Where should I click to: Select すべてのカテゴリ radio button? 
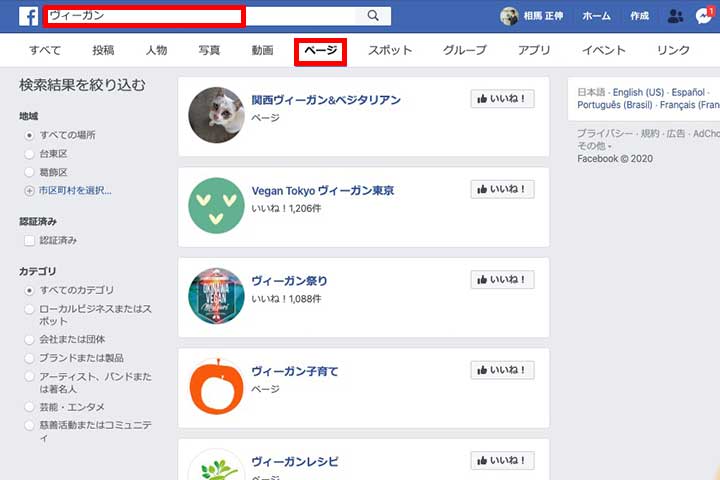[x=29, y=290]
